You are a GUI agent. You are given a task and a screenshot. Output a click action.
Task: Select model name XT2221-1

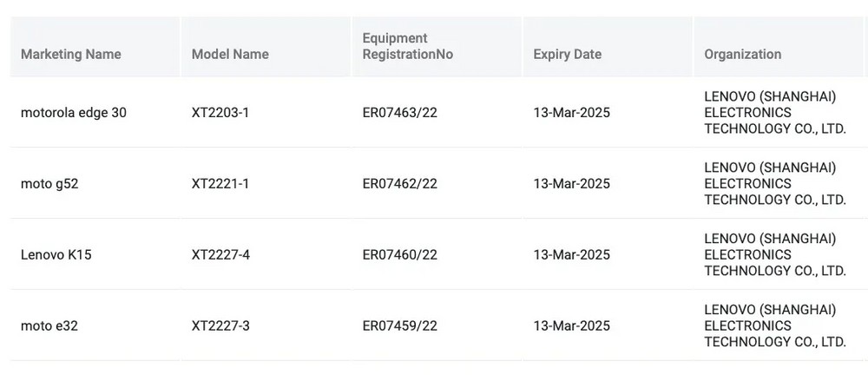[x=220, y=184]
